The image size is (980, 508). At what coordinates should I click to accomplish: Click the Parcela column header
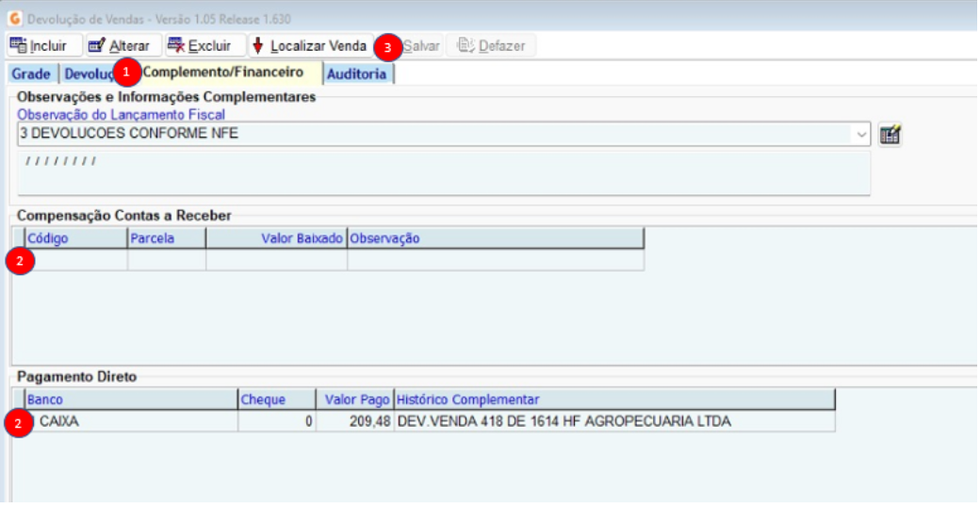(167, 238)
